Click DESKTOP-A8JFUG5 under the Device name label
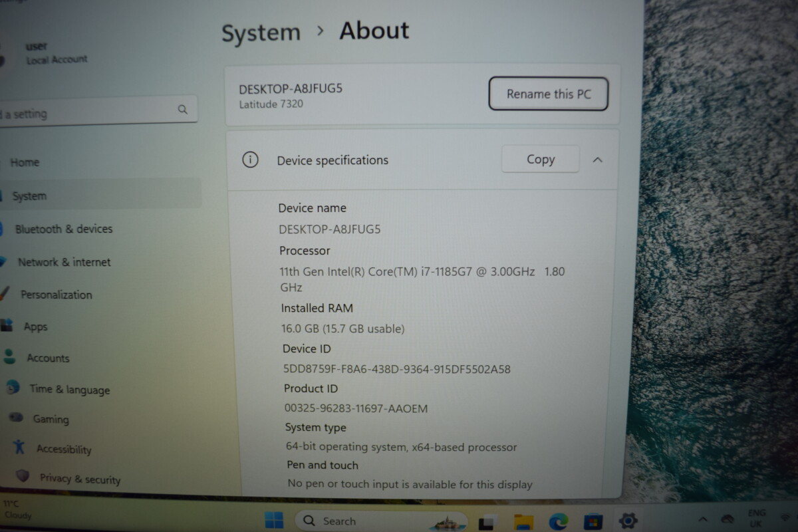 coord(330,229)
